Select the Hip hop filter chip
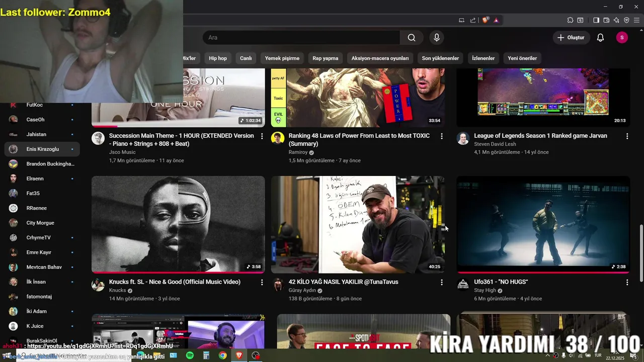Image resolution: width=644 pixels, height=362 pixels. (218, 58)
